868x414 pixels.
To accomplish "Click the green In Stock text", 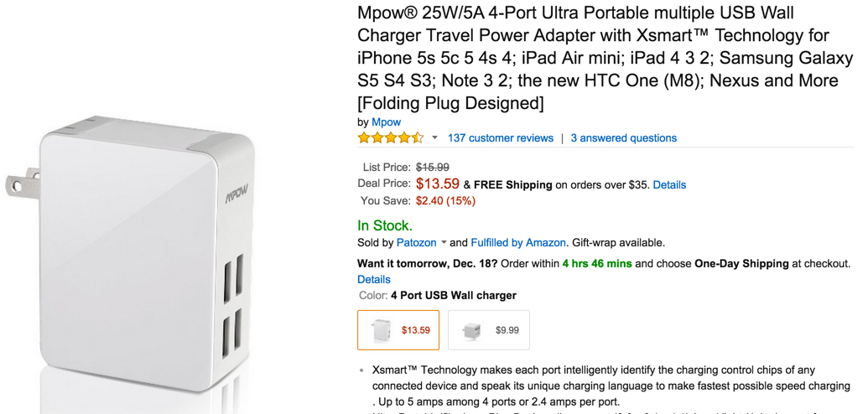I will pyautogui.click(x=385, y=225).
